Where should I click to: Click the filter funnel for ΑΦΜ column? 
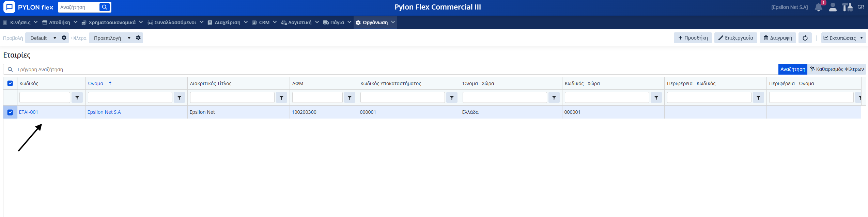pyautogui.click(x=350, y=97)
